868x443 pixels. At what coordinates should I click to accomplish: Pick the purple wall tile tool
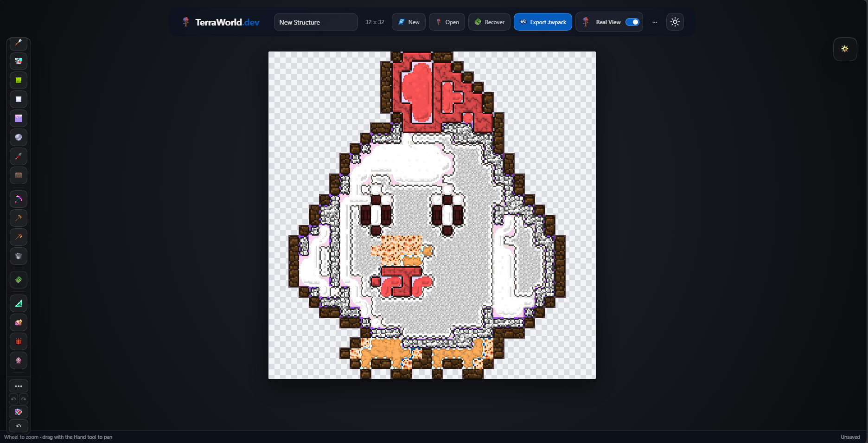(19, 118)
